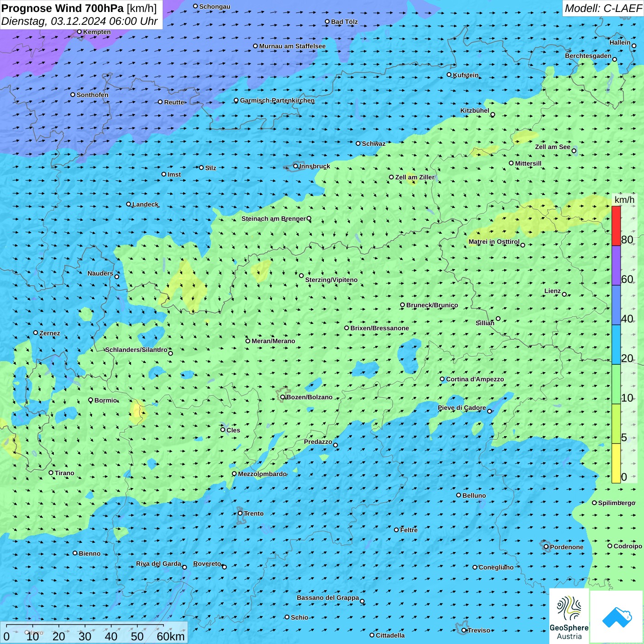Click the GeoSphere Austria logo
This screenshot has height=644, width=644.
tap(569, 616)
